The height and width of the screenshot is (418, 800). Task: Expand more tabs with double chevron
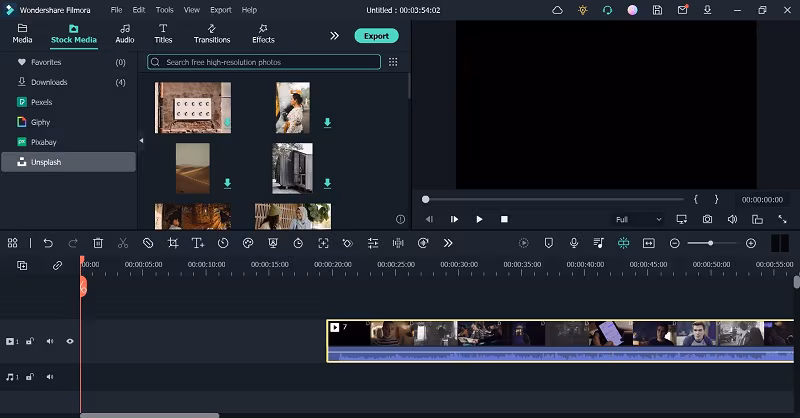334,35
